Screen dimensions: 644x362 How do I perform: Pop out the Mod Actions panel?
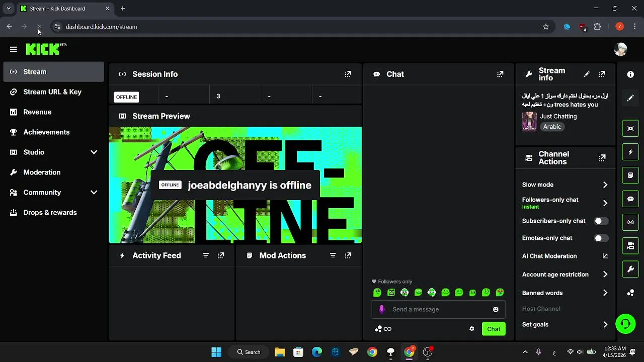[x=348, y=255]
